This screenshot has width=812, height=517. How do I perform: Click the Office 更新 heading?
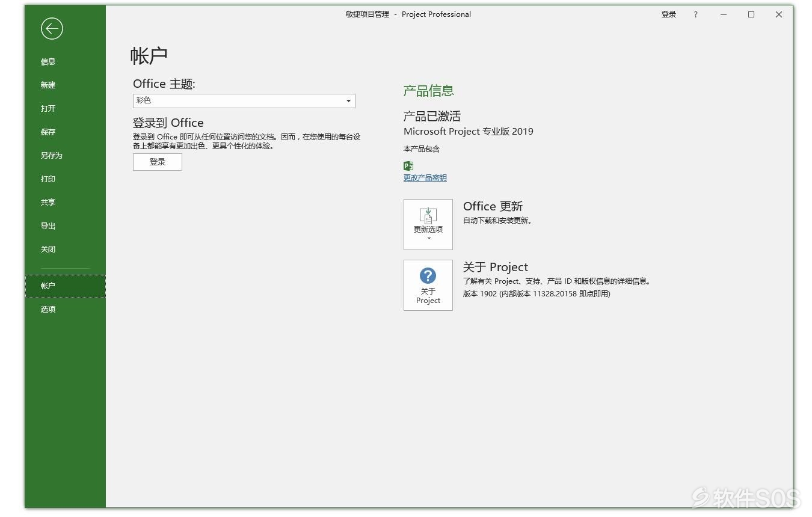[x=493, y=206]
